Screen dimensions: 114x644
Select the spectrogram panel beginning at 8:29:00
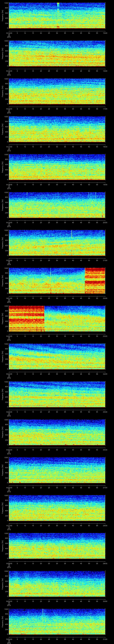57,584
